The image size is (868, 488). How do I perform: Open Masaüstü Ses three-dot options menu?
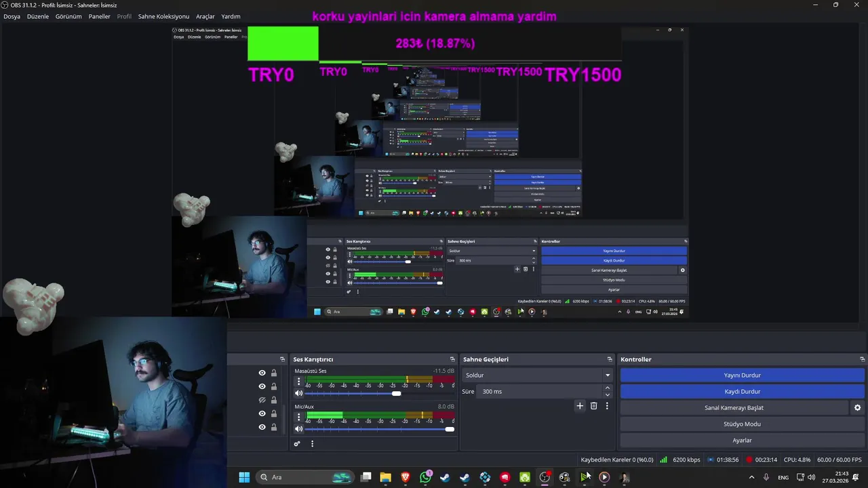point(299,382)
